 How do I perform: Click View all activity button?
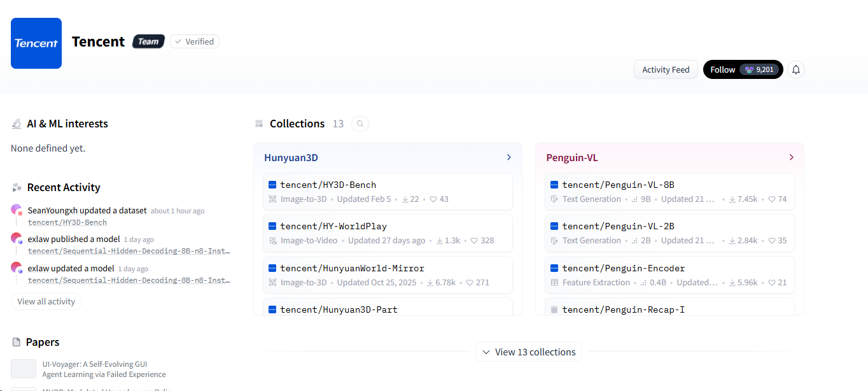click(x=46, y=302)
